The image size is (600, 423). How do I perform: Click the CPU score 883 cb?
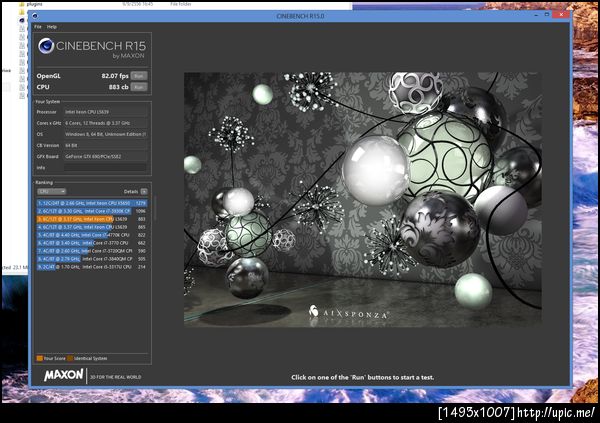tap(118, 87)
